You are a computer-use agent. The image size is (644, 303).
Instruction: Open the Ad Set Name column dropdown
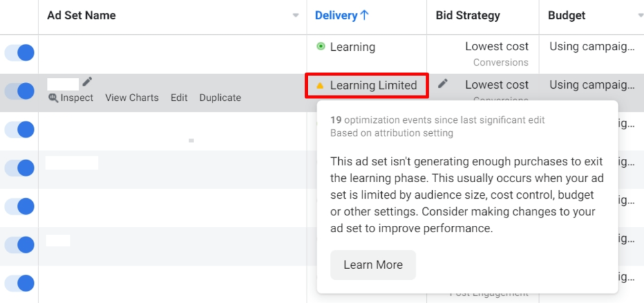(x=296, y=15)
